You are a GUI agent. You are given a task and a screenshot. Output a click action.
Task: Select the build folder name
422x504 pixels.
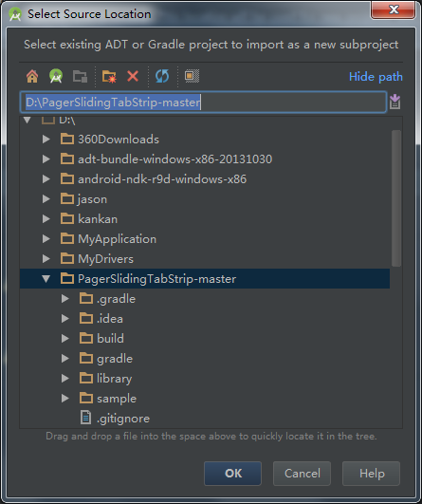coord(110,339)
